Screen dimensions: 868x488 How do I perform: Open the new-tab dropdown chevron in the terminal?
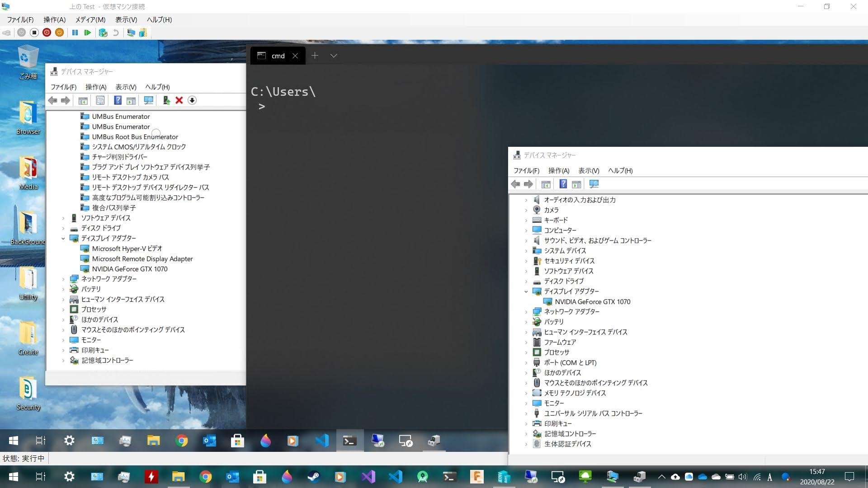pyautogui.click(x=334, y=55)
